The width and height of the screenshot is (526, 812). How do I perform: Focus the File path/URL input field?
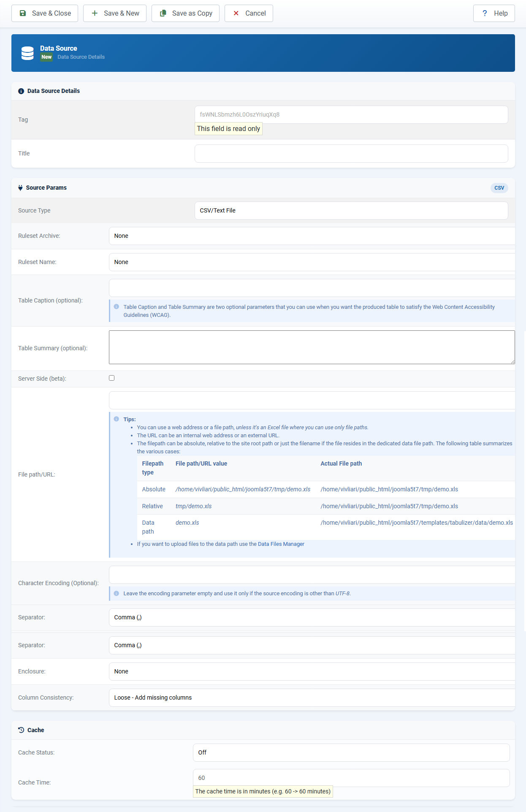click(312, 400)
